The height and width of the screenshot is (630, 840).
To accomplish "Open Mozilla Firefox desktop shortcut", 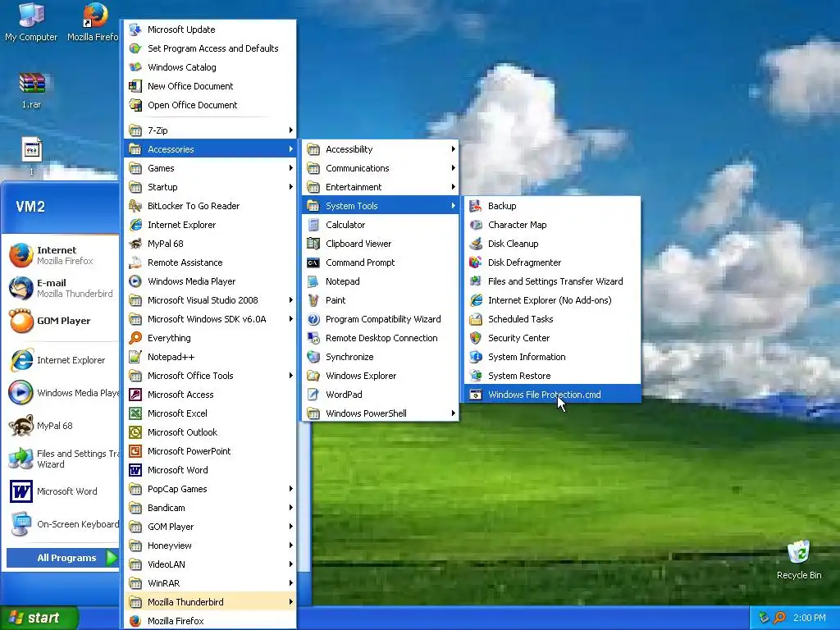I will [x=94, y=21].
